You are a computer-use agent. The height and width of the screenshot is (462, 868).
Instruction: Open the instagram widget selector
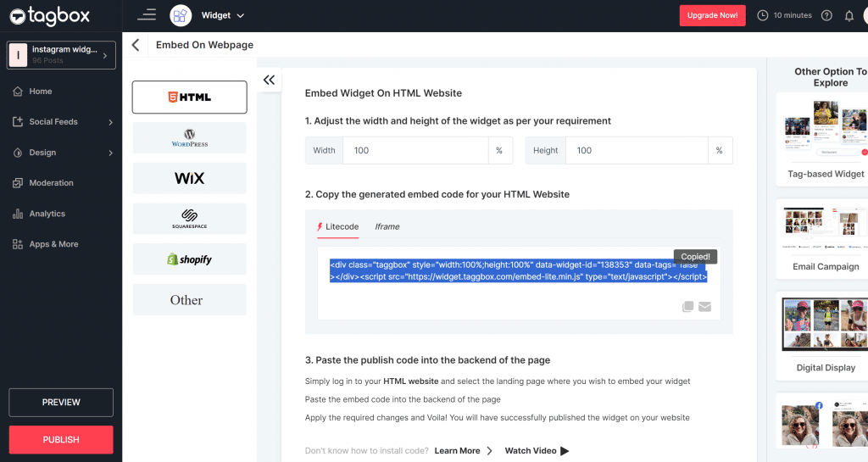[x=61, y=55]
